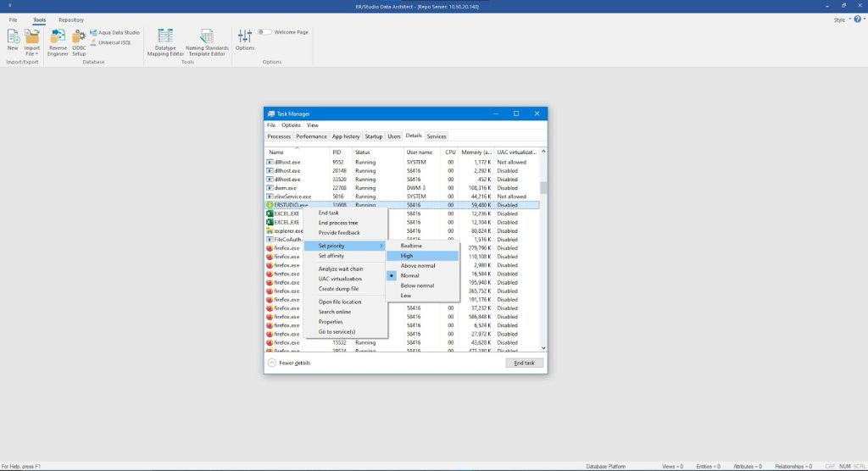Set priority to Low
Screen dimensions: 868x471
422,296
